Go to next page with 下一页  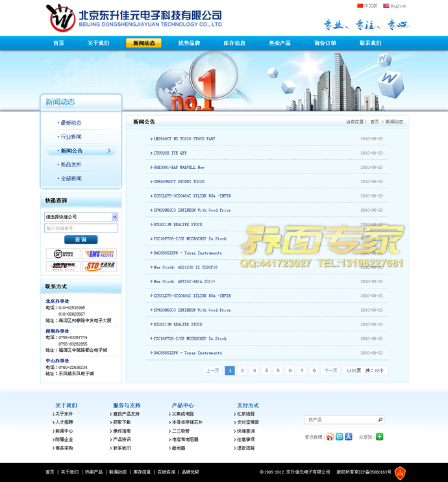click(x=331, y=370)
